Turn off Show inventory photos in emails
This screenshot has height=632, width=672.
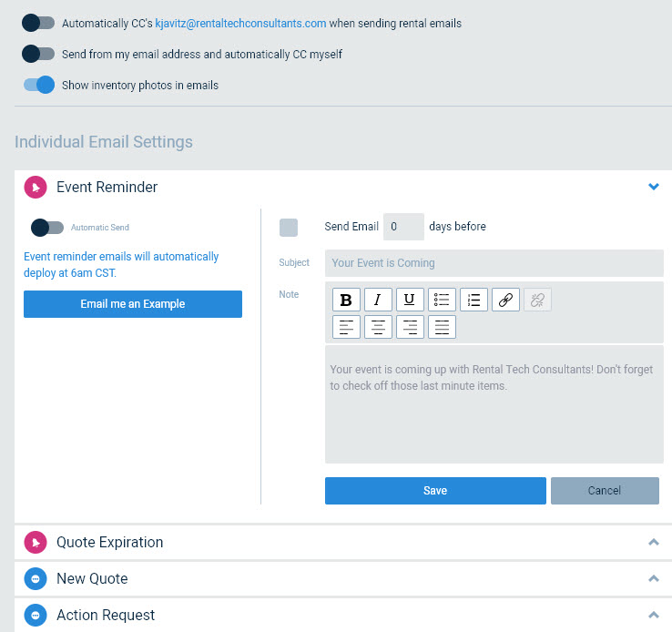[39, 85]
